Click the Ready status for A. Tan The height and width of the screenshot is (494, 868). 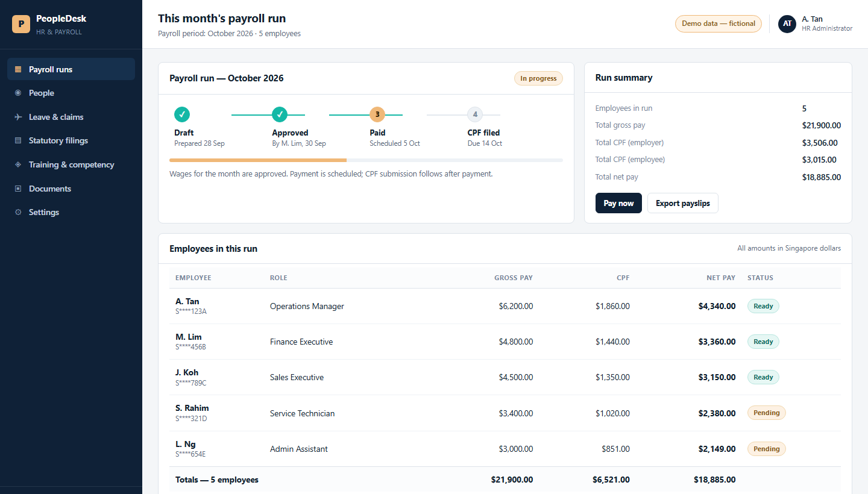[763, 306]
